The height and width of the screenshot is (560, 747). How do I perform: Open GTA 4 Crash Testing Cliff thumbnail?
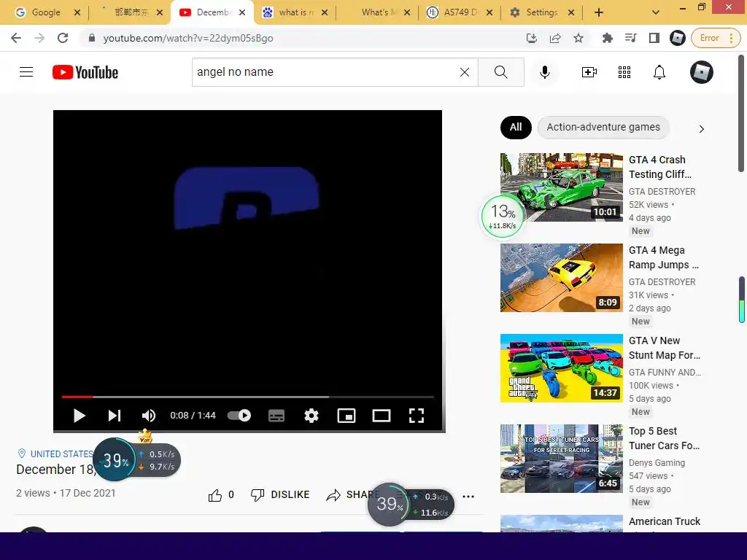[561, 187]
